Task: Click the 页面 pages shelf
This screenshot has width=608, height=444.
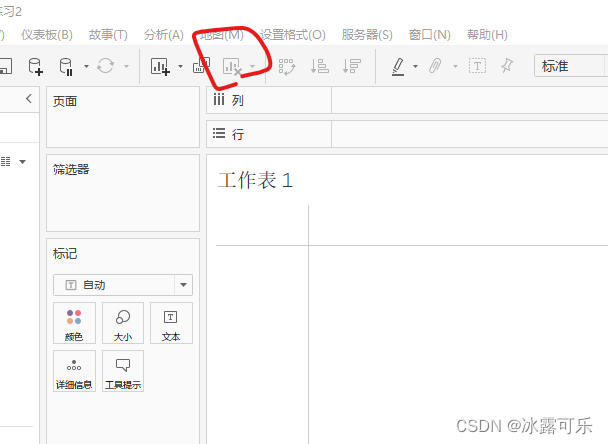Action: (123, 117)
